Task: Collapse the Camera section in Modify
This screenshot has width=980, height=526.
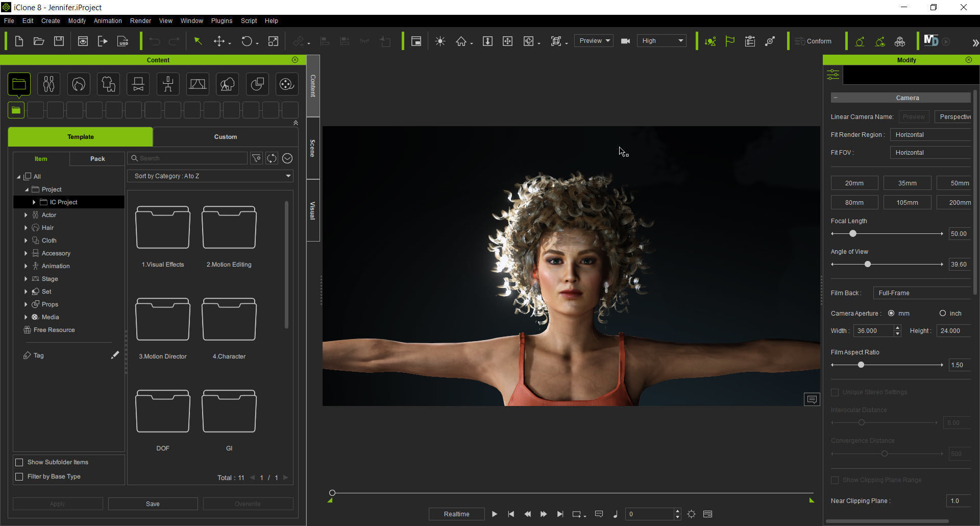Action: click(x=836, y=98)
